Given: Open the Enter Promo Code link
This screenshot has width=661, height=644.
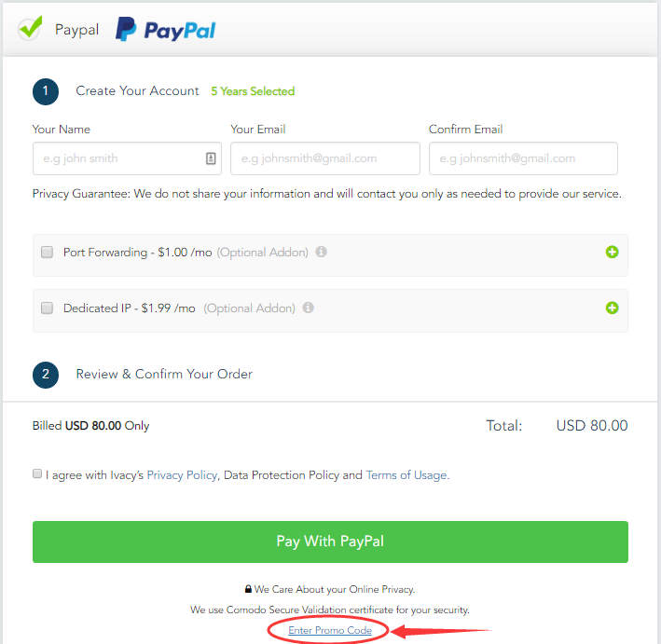Looking at the screenshot, I should tap(330, 630).
